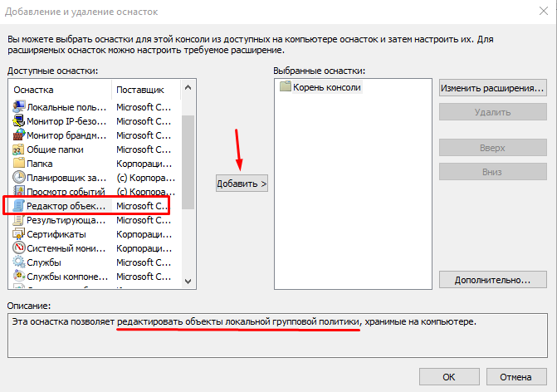Select Редактор объек... row text
Image resolution: width=557 pixels, height=392 pixels.
coord(66,206)
